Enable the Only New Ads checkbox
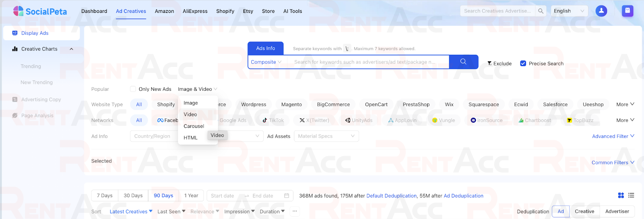This screenshot has height=219, width=644. [x=133, y=89]
